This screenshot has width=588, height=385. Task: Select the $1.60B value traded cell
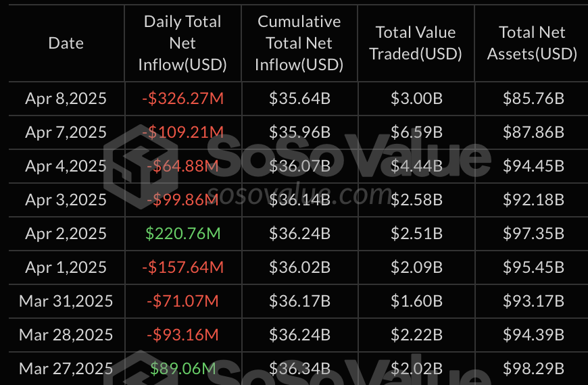click(416, 301)
